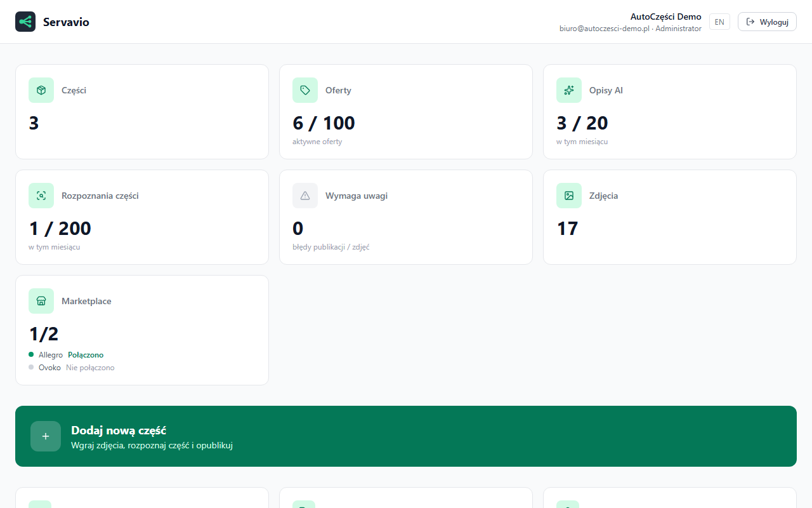Click the AutoCzęści Demo account name

666,17
